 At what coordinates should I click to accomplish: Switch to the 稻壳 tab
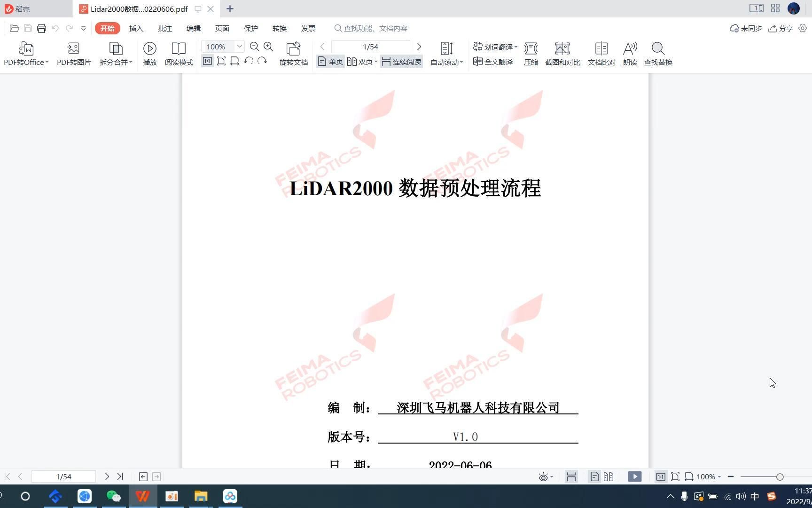pyautogui.click(x=36, y=8)
